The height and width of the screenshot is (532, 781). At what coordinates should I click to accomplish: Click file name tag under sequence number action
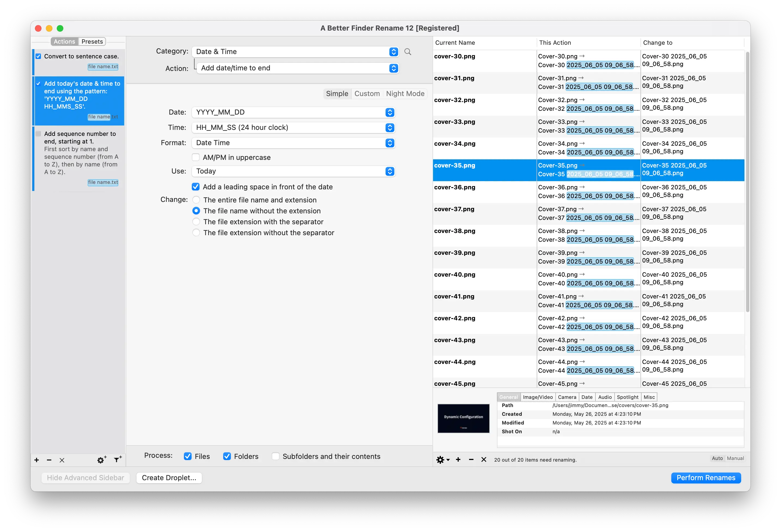103,182
